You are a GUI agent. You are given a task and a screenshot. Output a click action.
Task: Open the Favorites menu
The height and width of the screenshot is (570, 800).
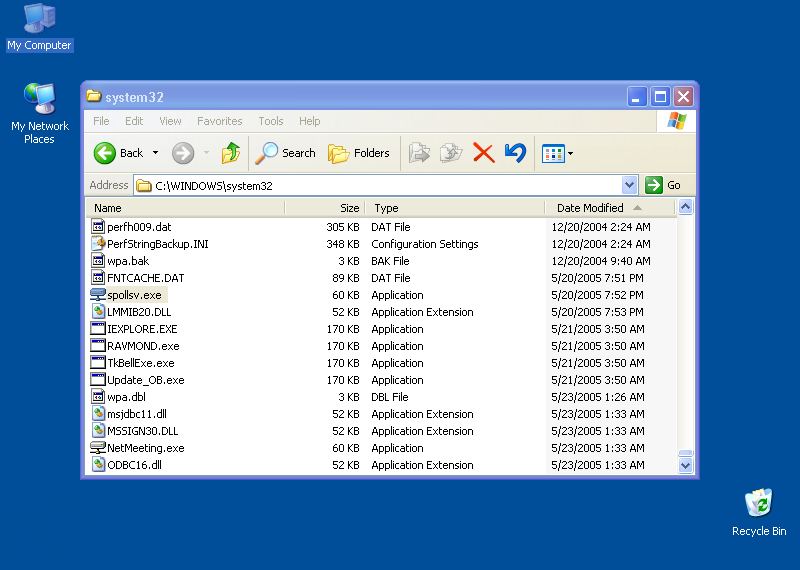[219, 121]
